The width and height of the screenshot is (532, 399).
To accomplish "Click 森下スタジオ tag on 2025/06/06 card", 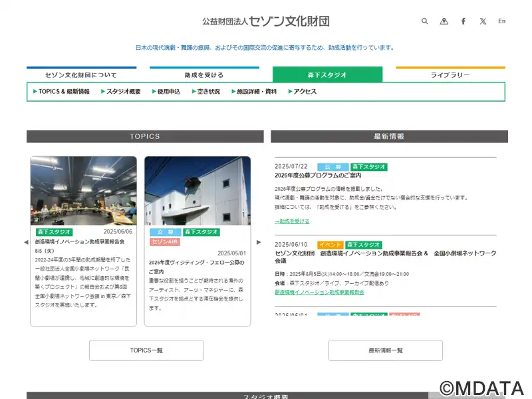I will pos(55,232).
